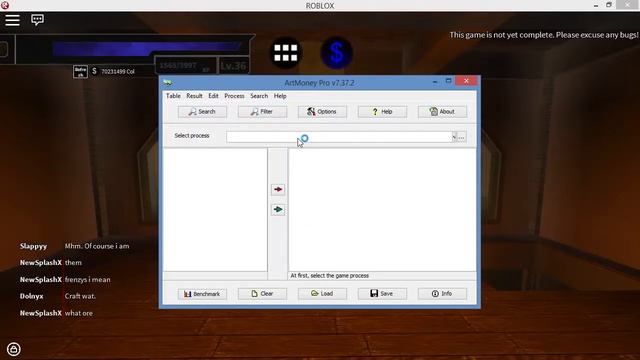Click the ArtMoney title bar icon
The height and width of the screenshot is (360, 640).
167,83
